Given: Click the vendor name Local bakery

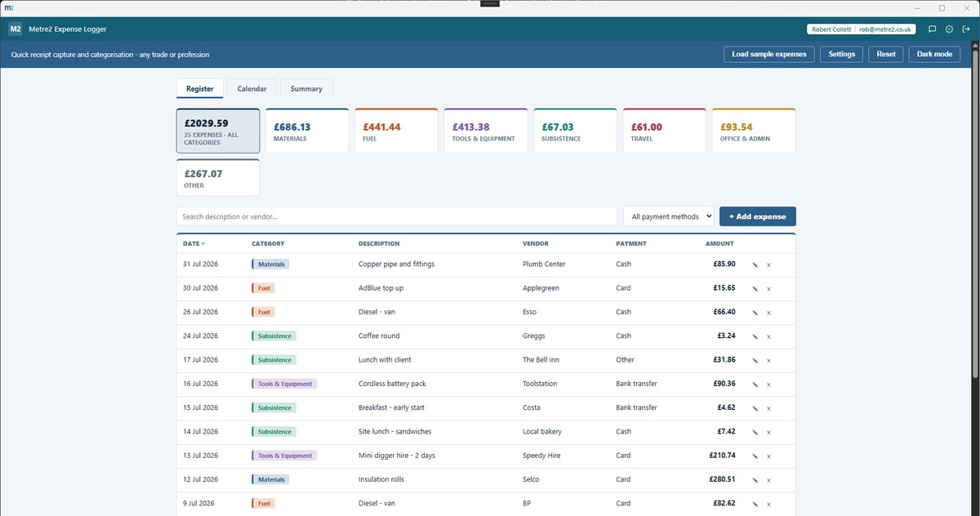Looking at the screenshot, I should click(x=542, y=432).
